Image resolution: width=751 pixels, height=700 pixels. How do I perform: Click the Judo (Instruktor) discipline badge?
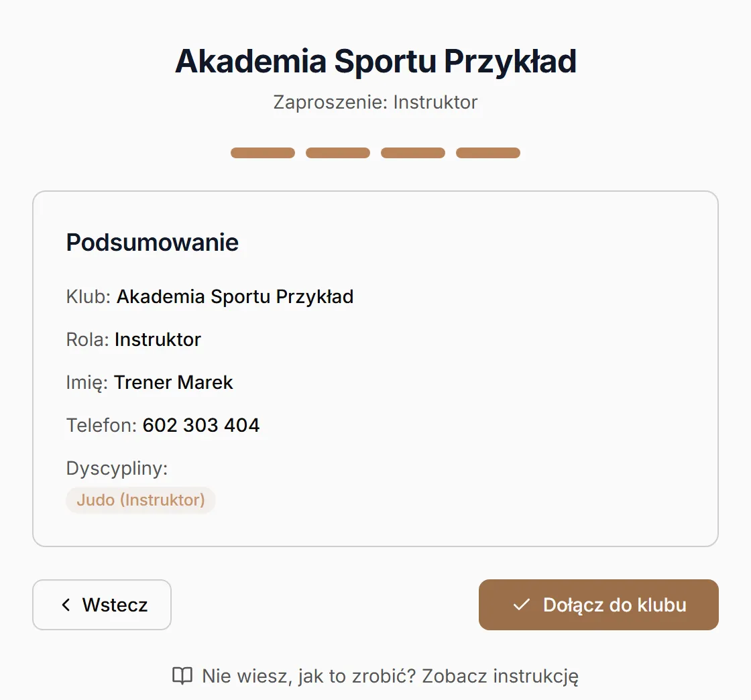point(141,500)
